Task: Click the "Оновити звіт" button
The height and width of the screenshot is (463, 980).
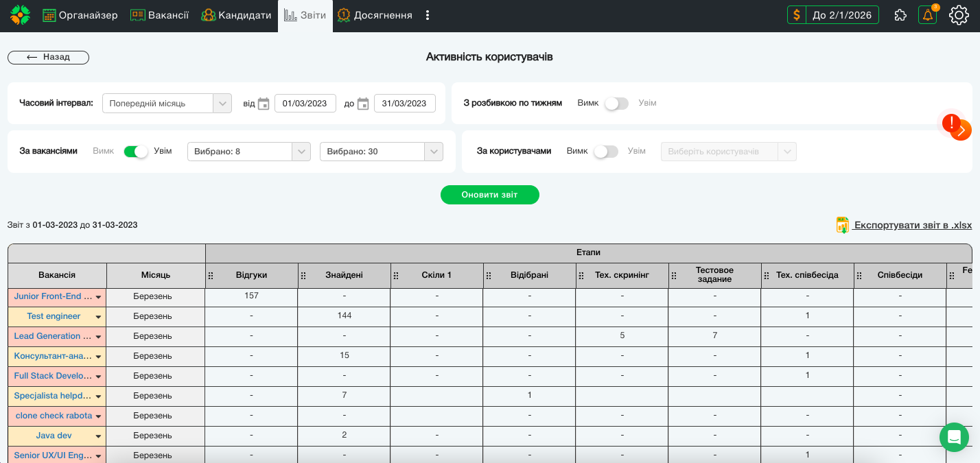Action: 489,195
